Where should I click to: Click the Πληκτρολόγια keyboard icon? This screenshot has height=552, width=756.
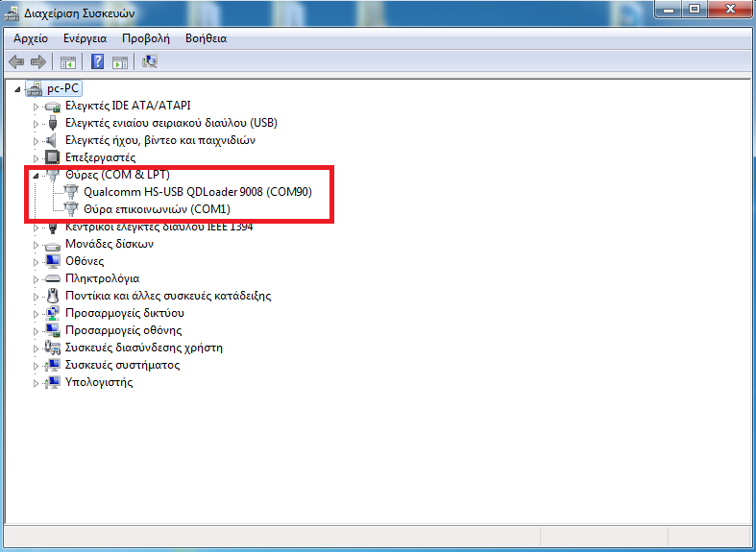coord(52,279)
